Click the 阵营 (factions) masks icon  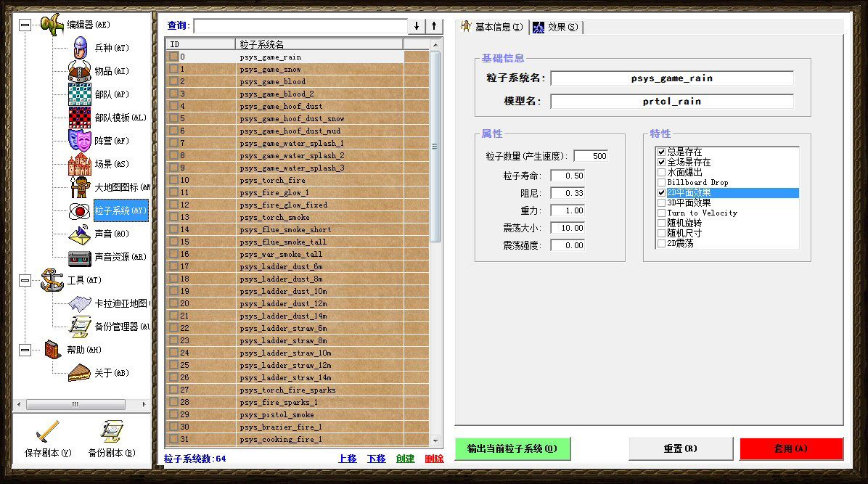tap(79, 141)
